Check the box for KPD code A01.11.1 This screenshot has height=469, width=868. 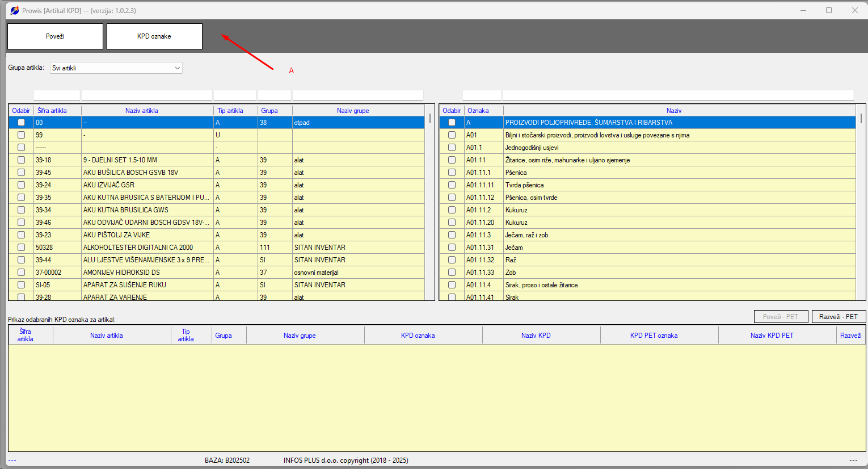[x=452, y=173]
